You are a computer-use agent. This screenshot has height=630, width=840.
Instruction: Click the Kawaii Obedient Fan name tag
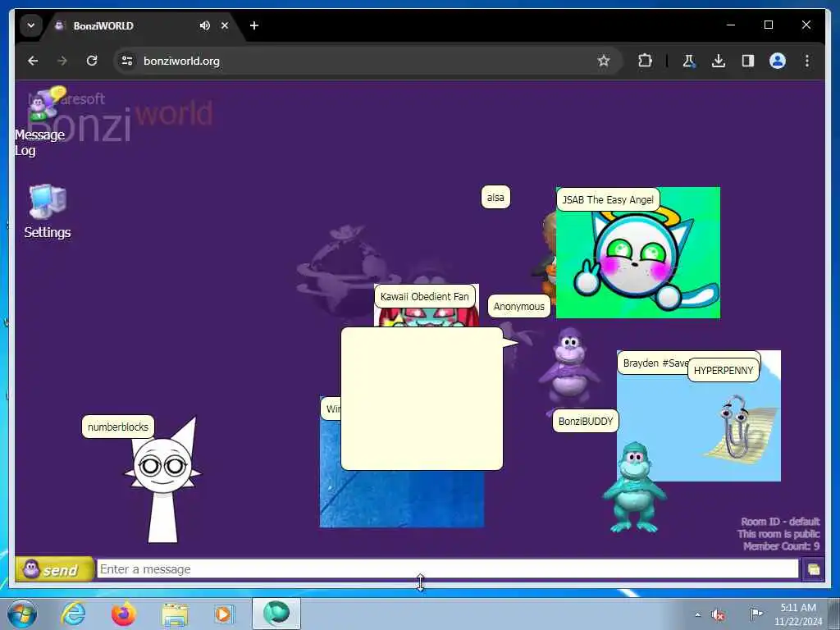[x=424, y=296]
